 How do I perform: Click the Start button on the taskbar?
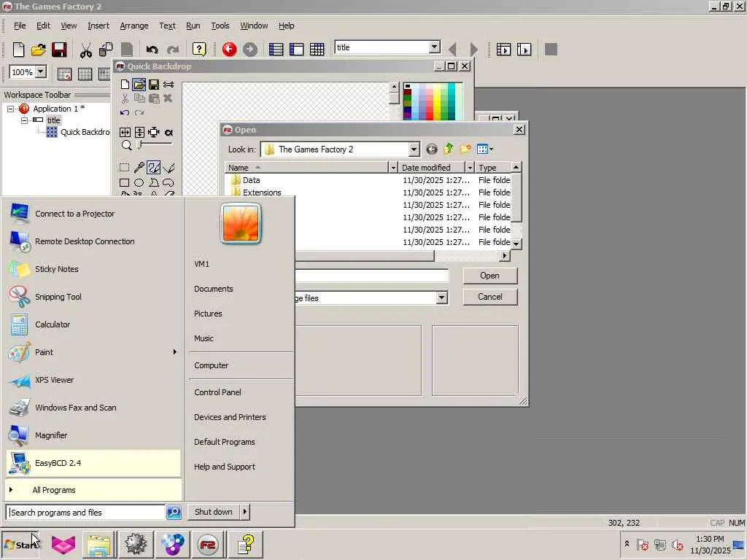pos(20,544)
